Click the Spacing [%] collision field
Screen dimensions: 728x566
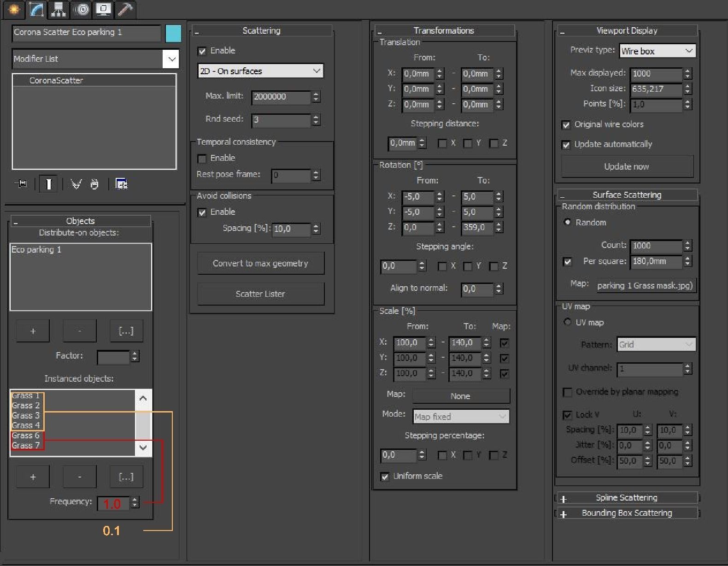[x=291, y=229]
